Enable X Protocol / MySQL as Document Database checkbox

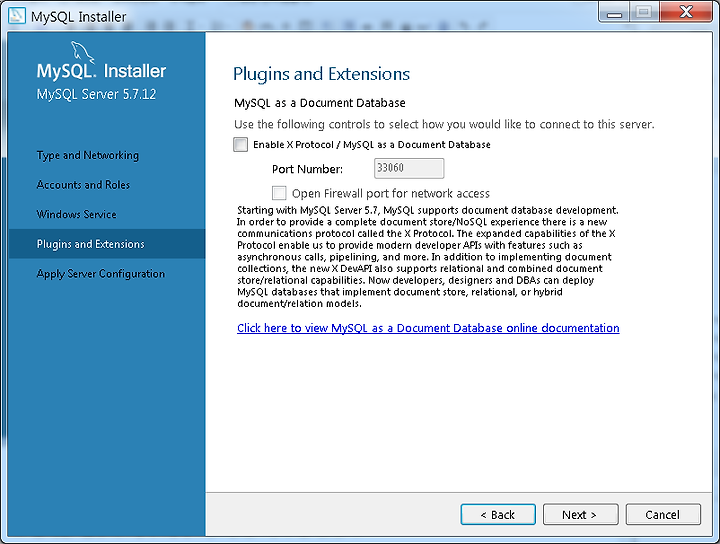coord(240,145)
